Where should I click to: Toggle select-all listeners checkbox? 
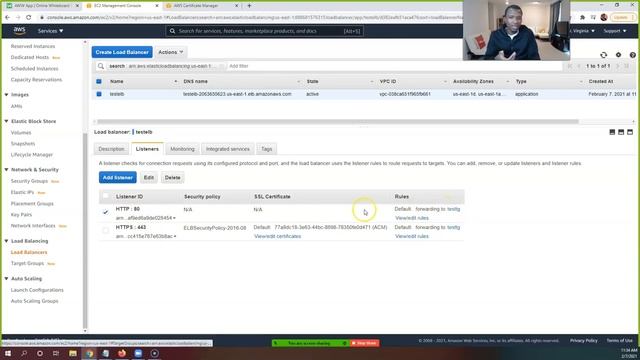(x=106, y=196)
